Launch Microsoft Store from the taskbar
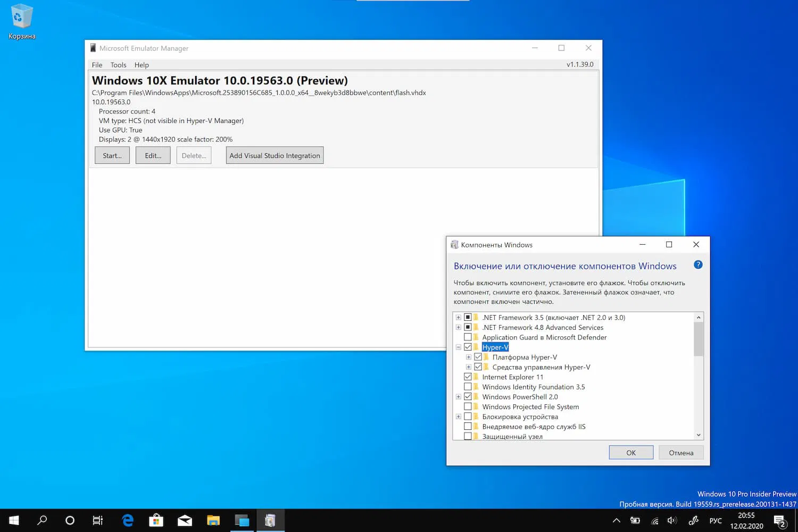Screen dimensions: 798x532 pos(156,520)
